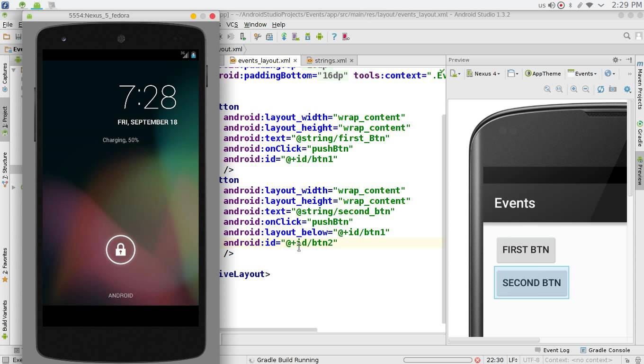The height and width of the screenshot is (364, 644).
Task: Open the VCS menu
Action: click(x=232, y=24)
